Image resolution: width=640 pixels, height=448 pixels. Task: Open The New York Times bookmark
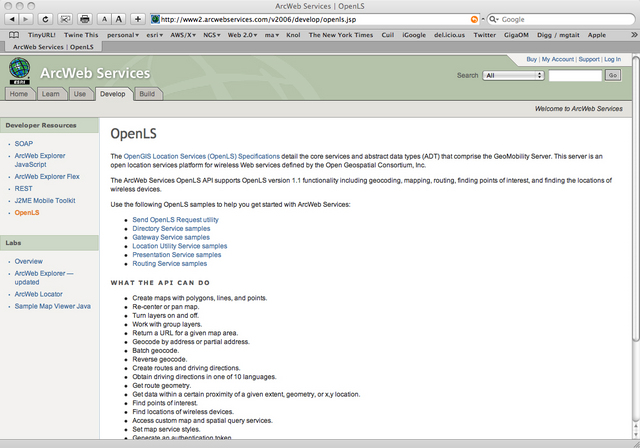[x=341, y=35]
